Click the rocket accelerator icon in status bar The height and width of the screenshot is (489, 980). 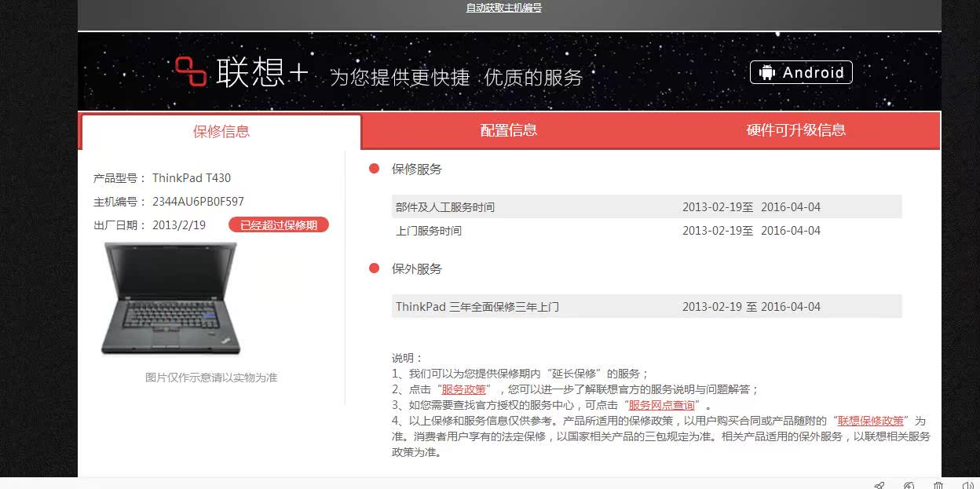coord(879,486)
